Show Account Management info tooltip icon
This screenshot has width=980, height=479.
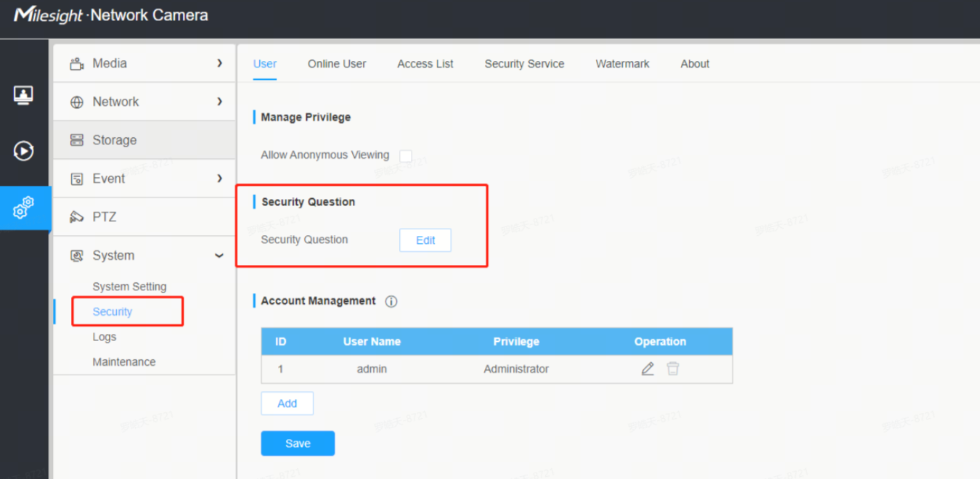391,301
